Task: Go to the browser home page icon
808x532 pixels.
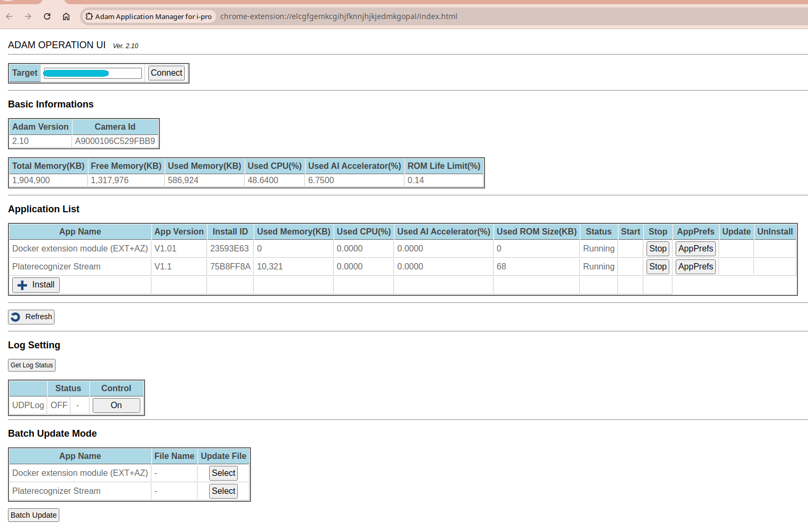Action: click(66, 16)
